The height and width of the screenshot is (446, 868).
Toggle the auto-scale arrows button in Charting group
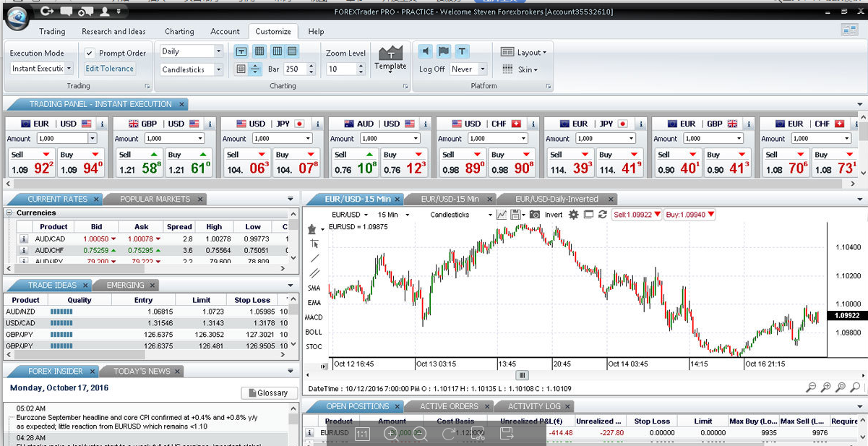(x=254, y=69)
